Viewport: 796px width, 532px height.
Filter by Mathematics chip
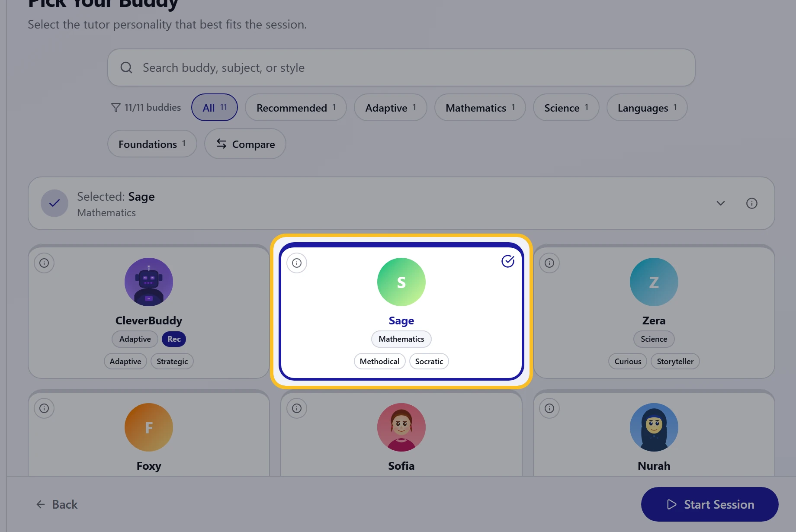pos(480,107)
